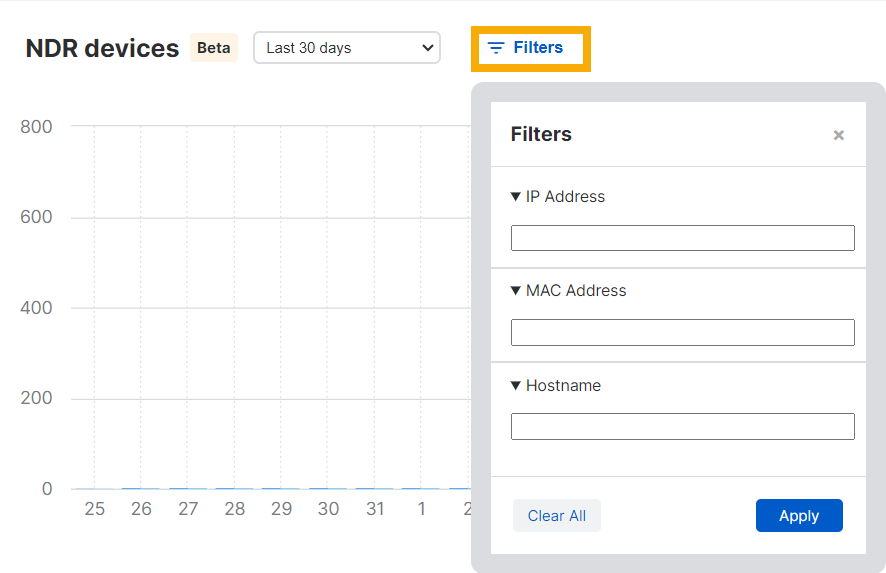Screen dimensions: 886x573
Task: Select the Hostname input field
Action: pyautogui.click(x=682, y=427)
